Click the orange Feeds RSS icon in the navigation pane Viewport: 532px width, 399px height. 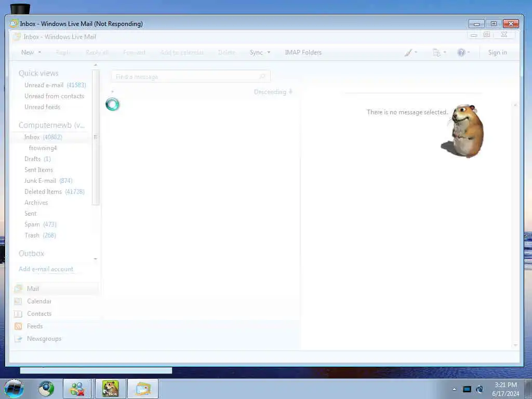(18, 326)
